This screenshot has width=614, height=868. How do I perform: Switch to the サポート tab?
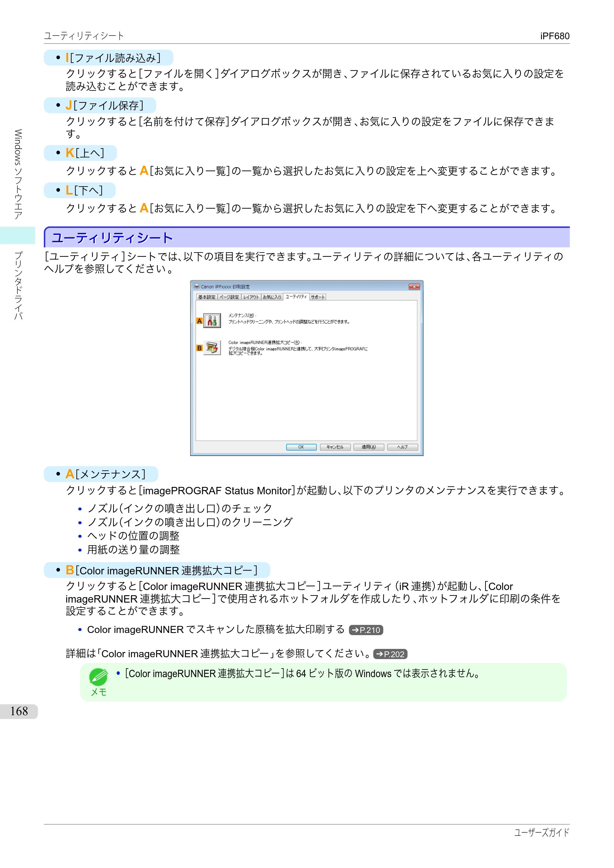318,297
